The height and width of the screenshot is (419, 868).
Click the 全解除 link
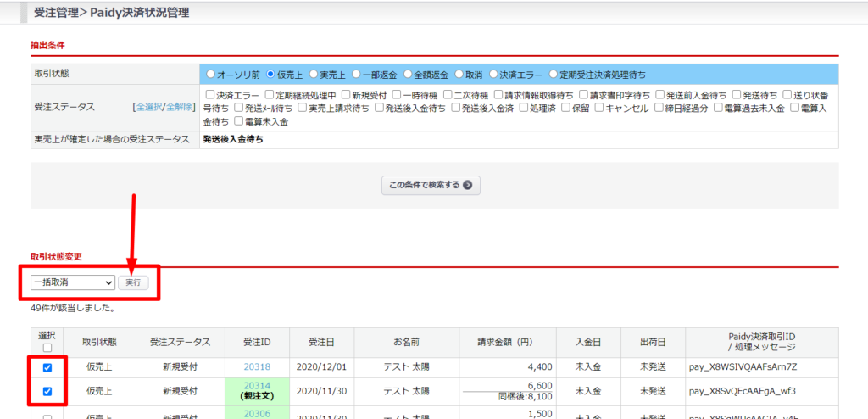pos(180,108)
